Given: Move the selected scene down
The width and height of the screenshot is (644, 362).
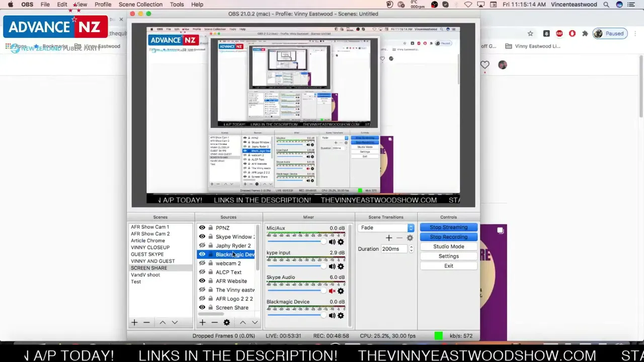Looking at the screenshot, I should click(175, 322).
